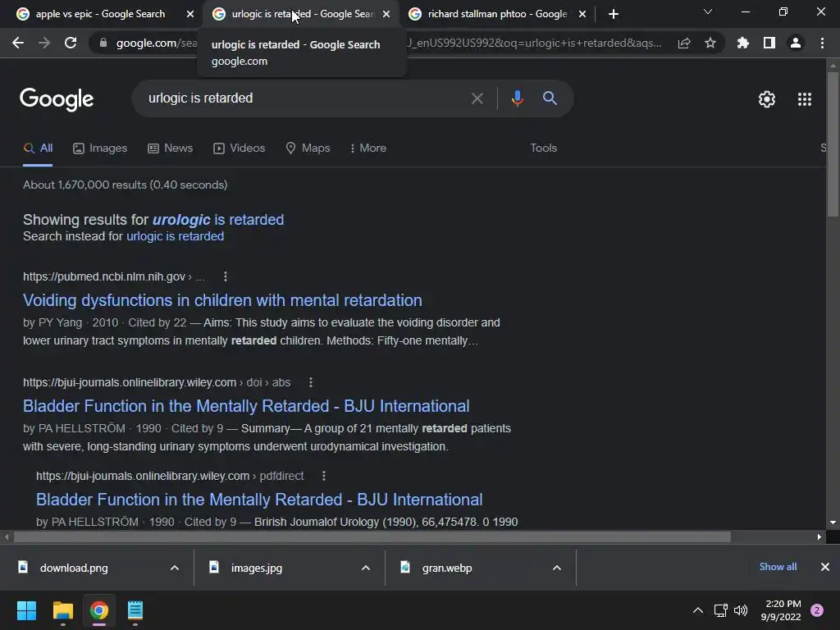
Task: Open options for wiley doi abs result
Action: [311, 382]
